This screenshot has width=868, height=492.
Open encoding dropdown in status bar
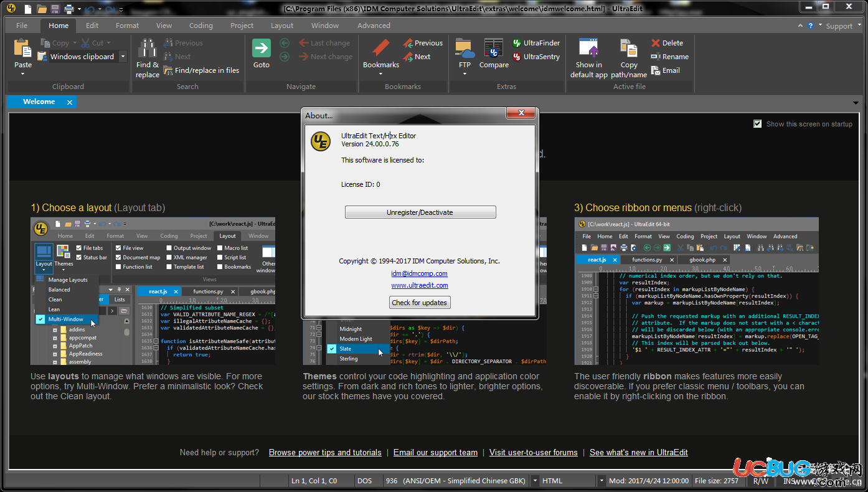[x=535, y=481]
